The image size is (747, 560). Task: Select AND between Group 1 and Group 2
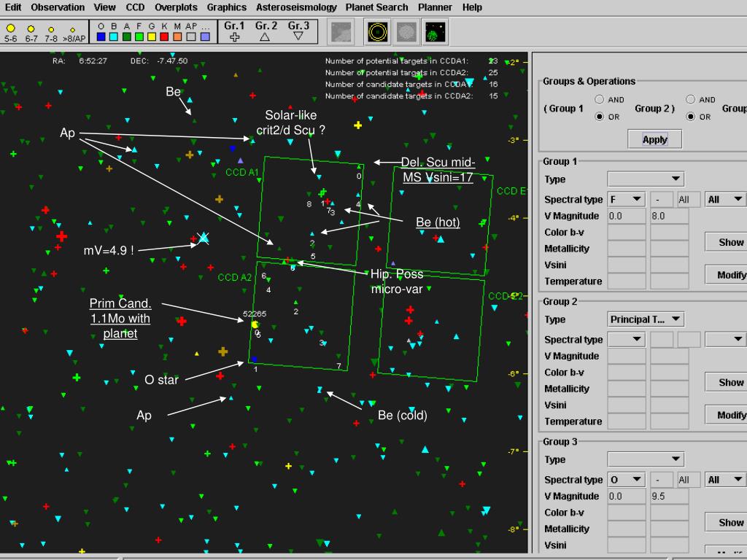coord(600,99)
